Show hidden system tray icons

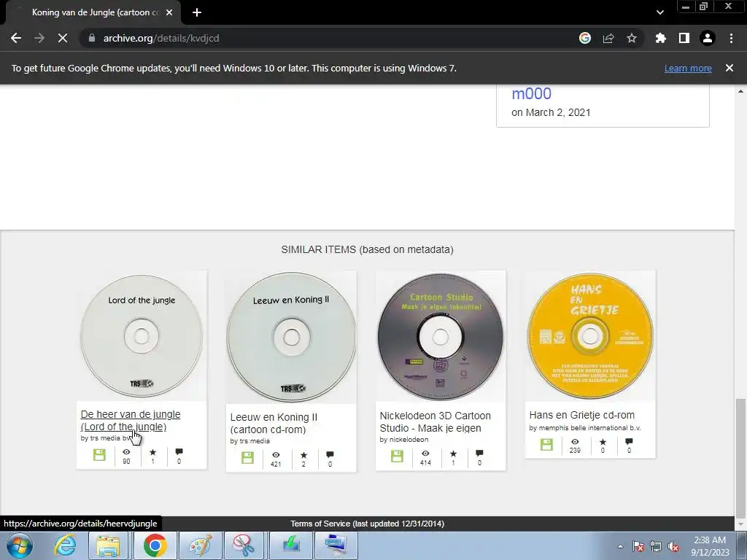[620, 546]
